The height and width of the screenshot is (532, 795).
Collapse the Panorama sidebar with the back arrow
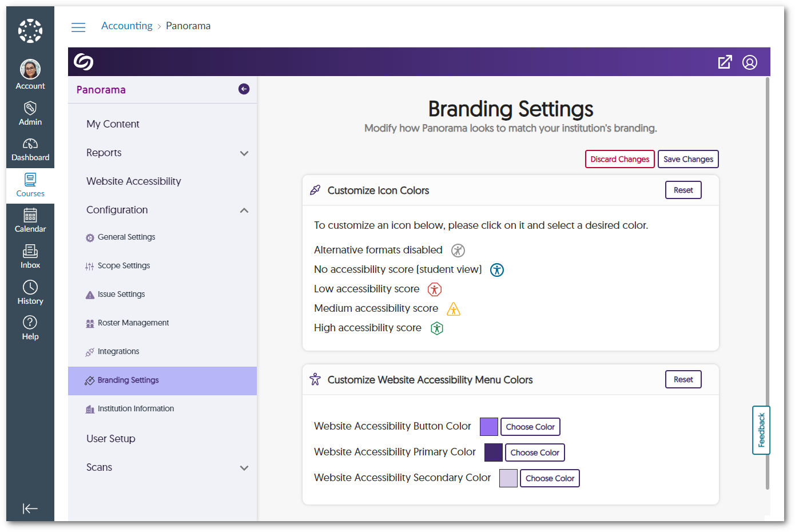pos(244,89)
